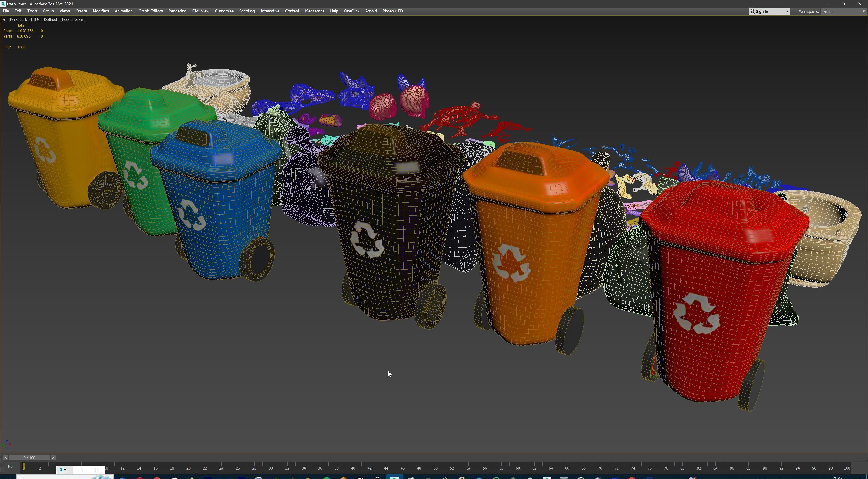The image size is (868, 479).
Task: Open the Phoenix FD menu
Action: (x=393, y=11)
